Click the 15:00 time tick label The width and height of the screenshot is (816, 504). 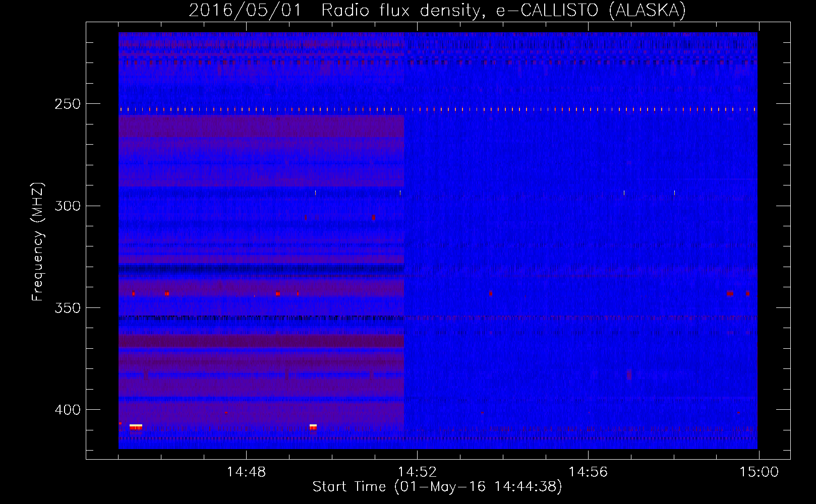759,472
